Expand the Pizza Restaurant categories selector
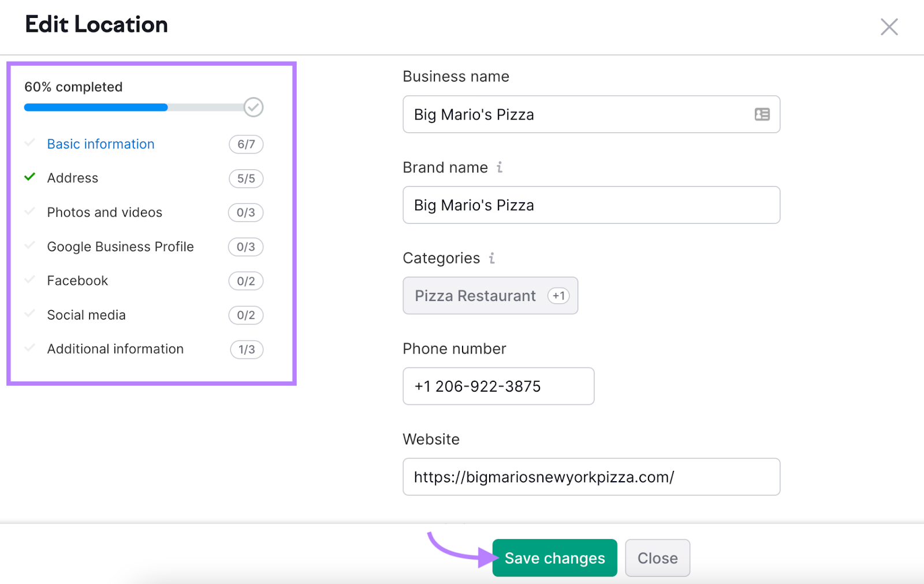Image resolution: width=924 pixels, height=584 pixels. pyautogui.click(x=475, y=296)
